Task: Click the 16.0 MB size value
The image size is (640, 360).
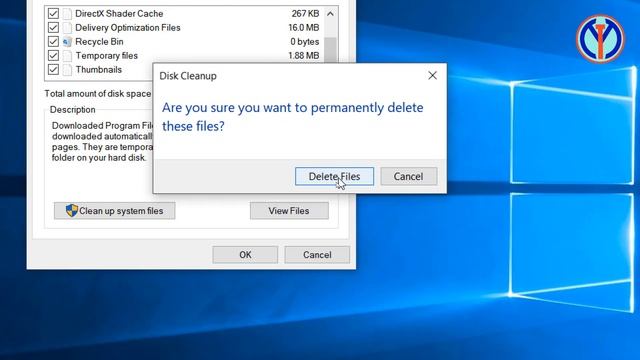Action: (x=304, y=27)
